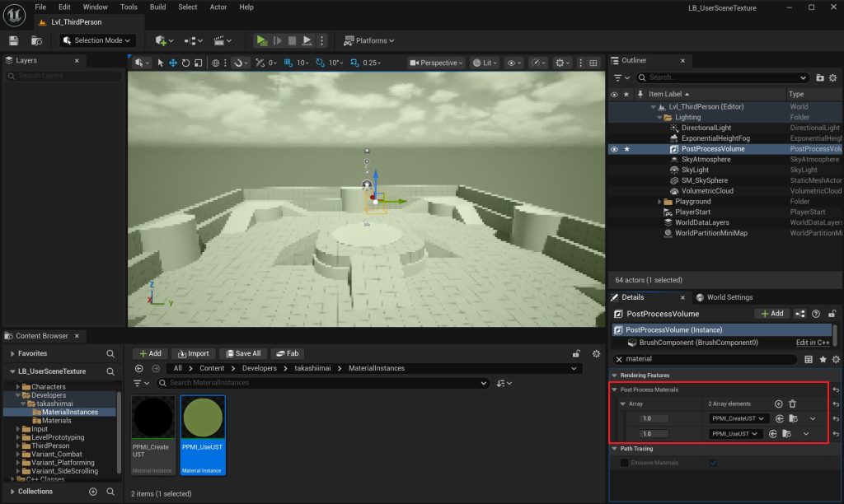Save the current level with disk icon

pos(13,40)
